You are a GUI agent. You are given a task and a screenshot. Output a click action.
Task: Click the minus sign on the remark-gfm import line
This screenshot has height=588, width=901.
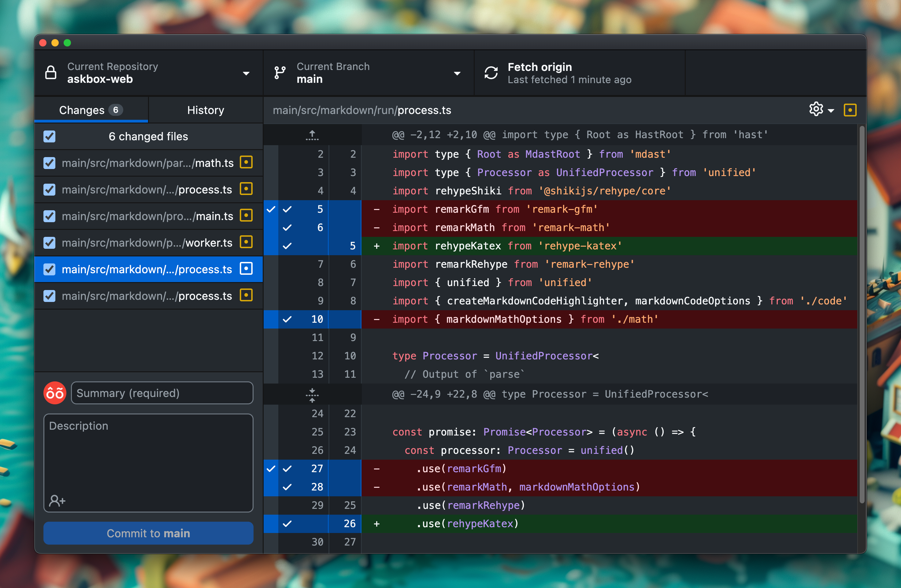click(377, 209)
